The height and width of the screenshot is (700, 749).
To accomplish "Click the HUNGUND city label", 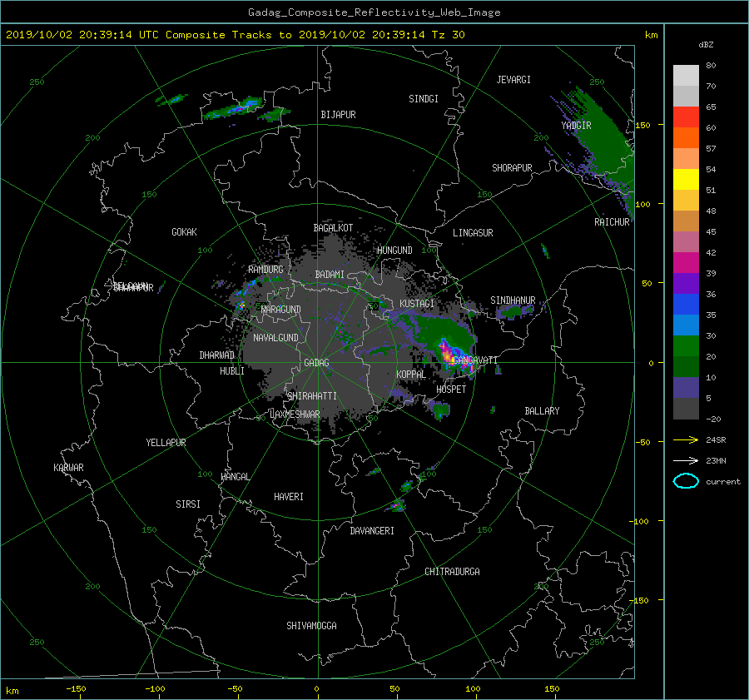I will pos(394,251).
